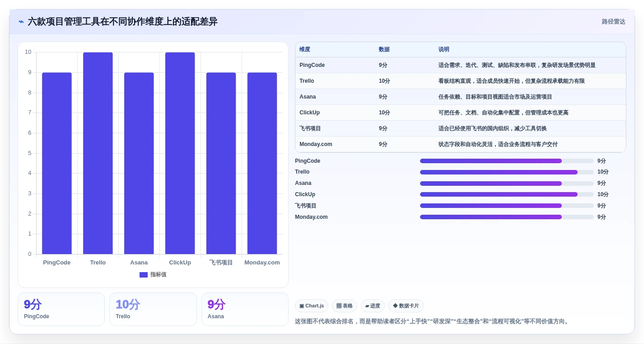Click the 指标值 legend label
The height and width of the screenshot is (344, 644).
(158, 275)
